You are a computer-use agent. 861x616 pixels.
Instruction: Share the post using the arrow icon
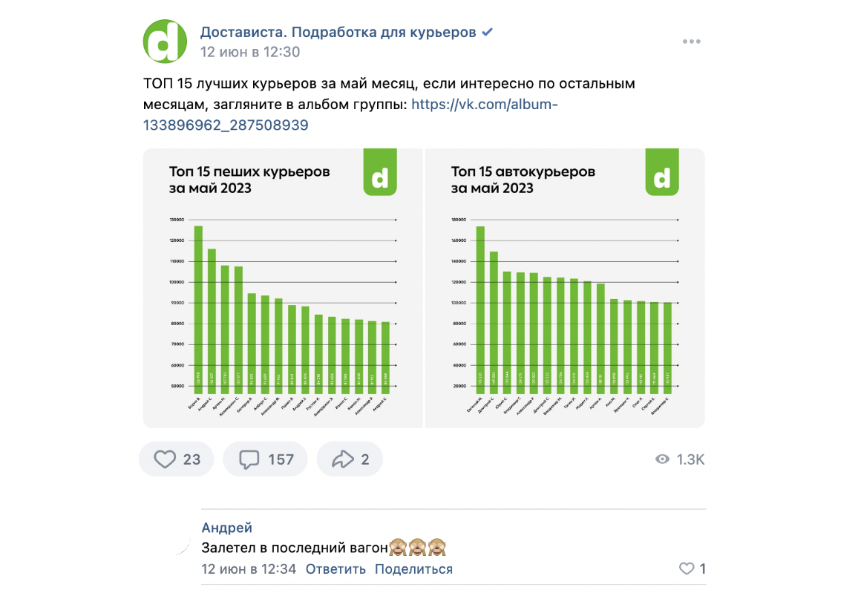[x=350, y=459]
